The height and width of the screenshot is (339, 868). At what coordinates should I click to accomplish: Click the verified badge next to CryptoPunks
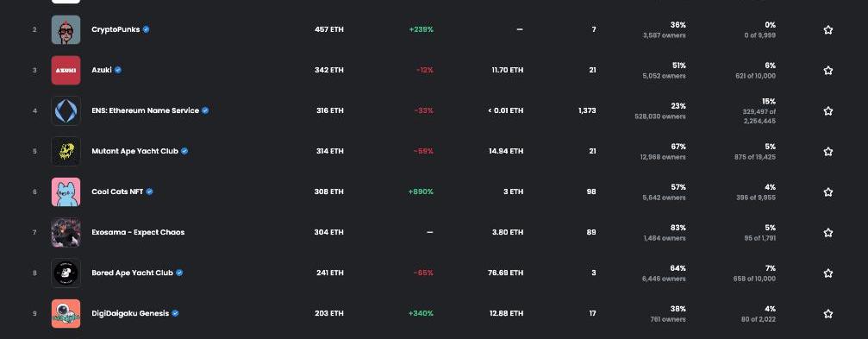point(147,29)
